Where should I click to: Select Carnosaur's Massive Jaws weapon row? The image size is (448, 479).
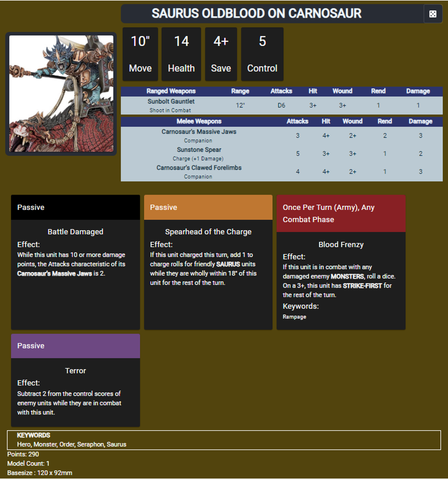click(x=281, y=136)
